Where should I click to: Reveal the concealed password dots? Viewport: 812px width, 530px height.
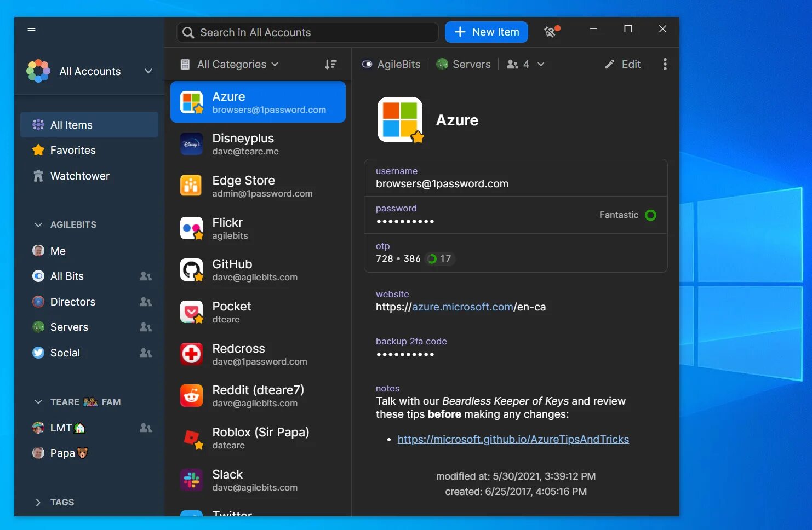coord(405,221)
